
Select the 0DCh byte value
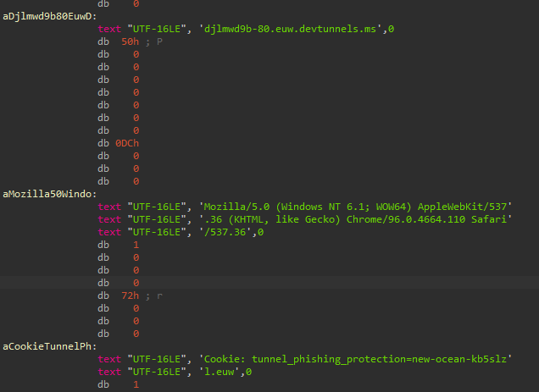[127, 143]
